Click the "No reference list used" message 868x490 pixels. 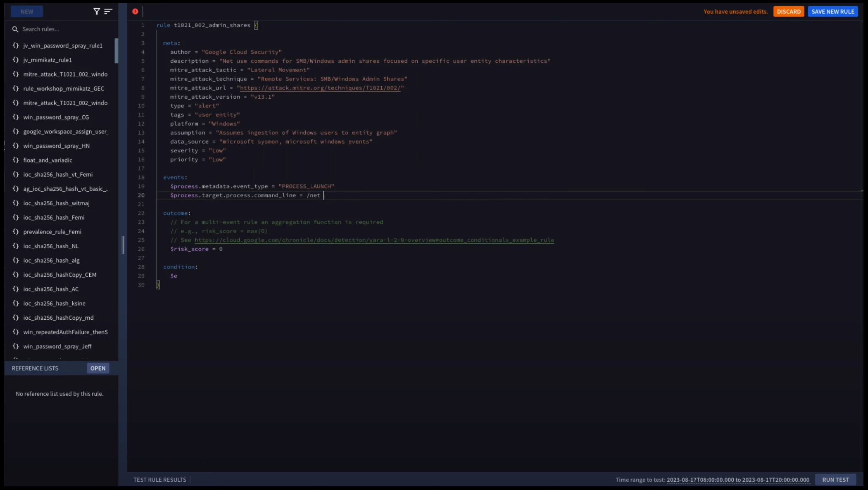(x=59, y=394)
